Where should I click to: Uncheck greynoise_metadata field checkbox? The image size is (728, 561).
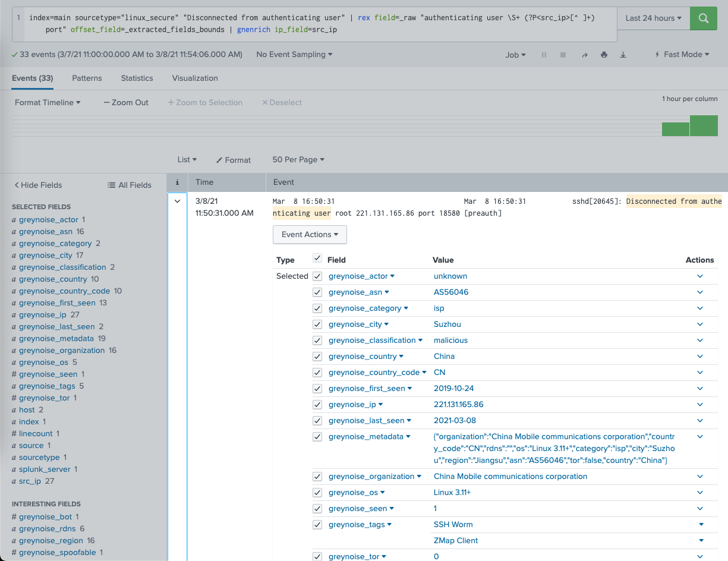click(x=317, y=437)
